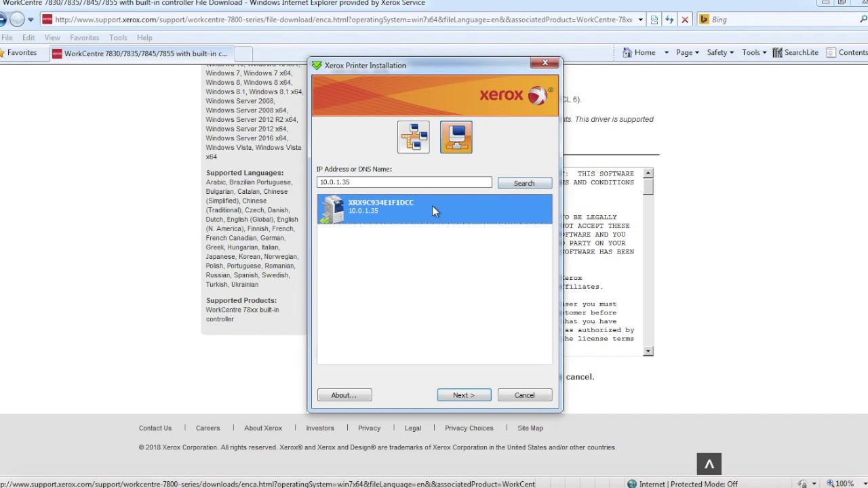Open the Careers footer link
Viewport: 868px width, 488px height.
pos(208,428)
